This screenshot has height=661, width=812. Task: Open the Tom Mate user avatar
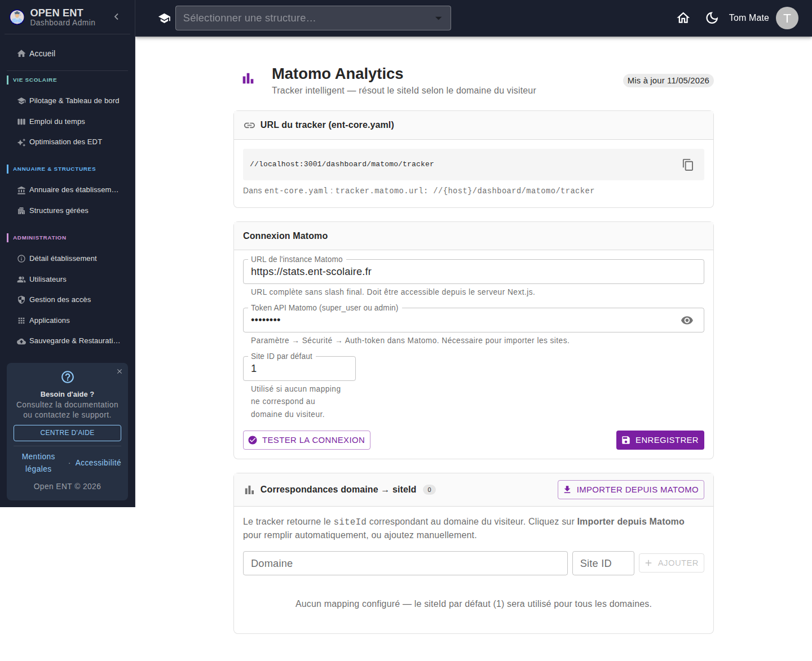pos(787,18)
